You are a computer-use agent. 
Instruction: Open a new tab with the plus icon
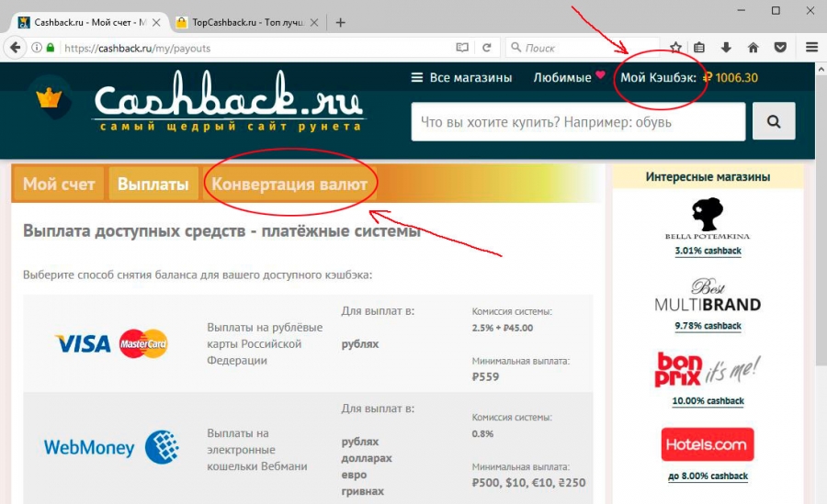point(341,23)
